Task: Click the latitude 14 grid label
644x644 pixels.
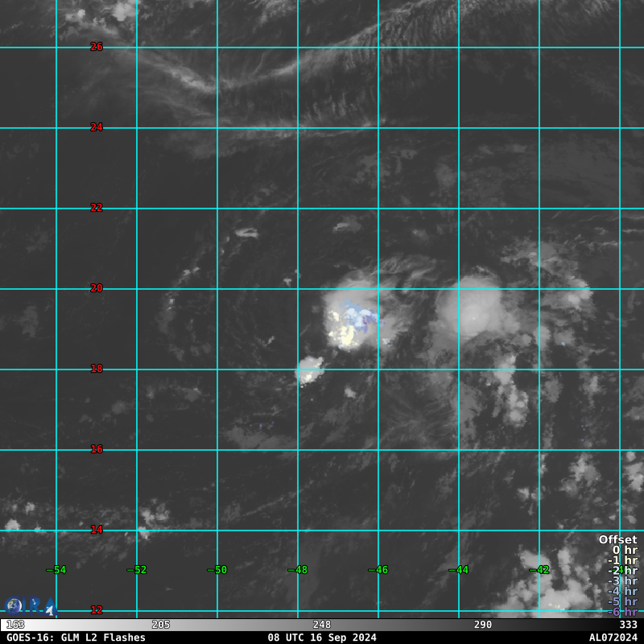Action: coord(97,530)
